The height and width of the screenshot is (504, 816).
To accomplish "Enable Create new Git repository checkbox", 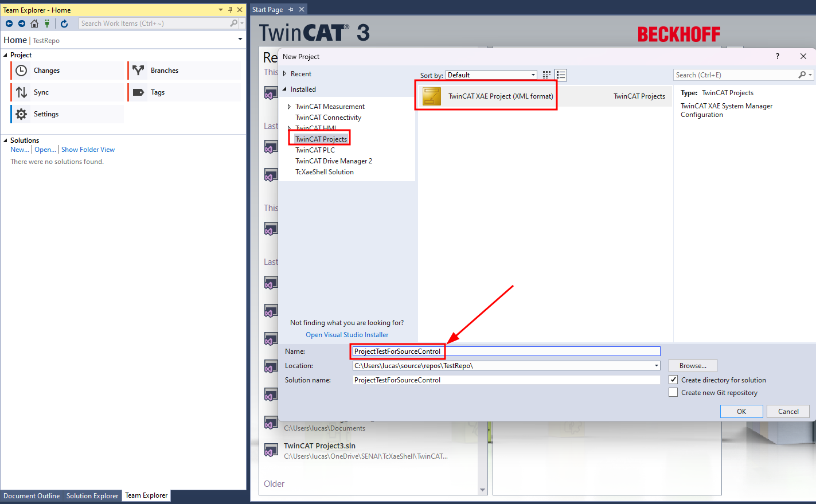I will tap(673, 392).
